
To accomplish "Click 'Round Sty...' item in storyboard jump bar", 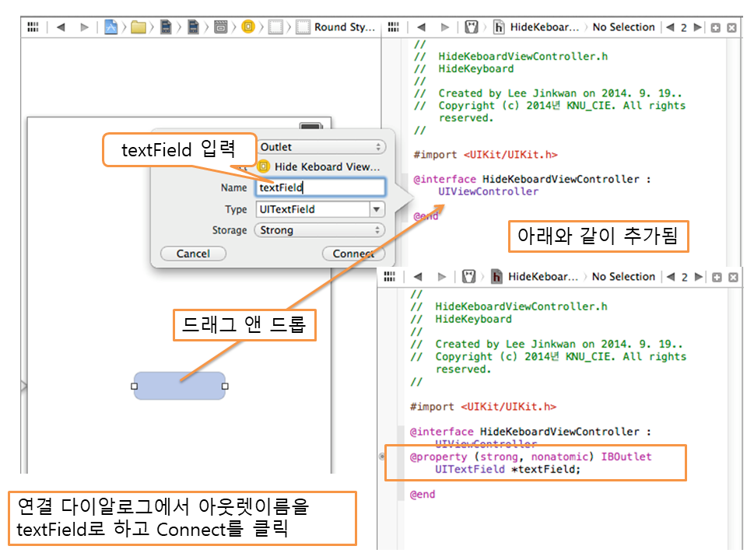I will [x=344, y=27].
